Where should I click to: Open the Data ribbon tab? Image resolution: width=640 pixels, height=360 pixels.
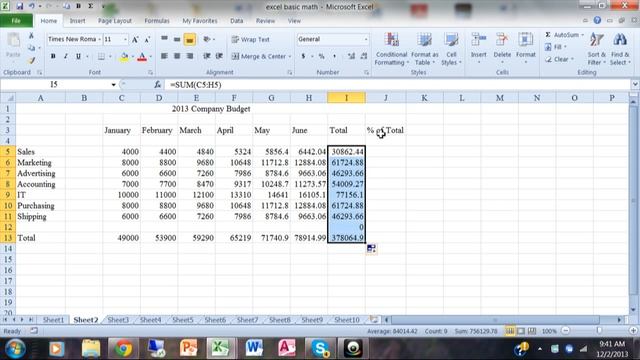point(236,20)
